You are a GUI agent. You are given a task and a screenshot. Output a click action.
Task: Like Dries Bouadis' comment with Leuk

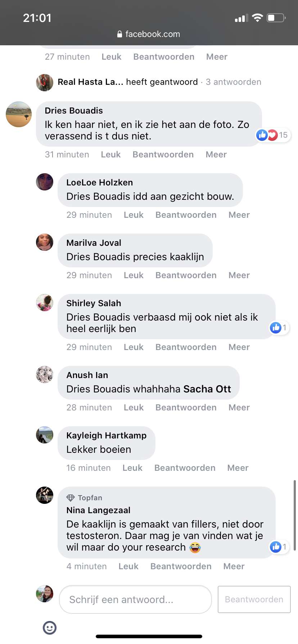[111, 155]
